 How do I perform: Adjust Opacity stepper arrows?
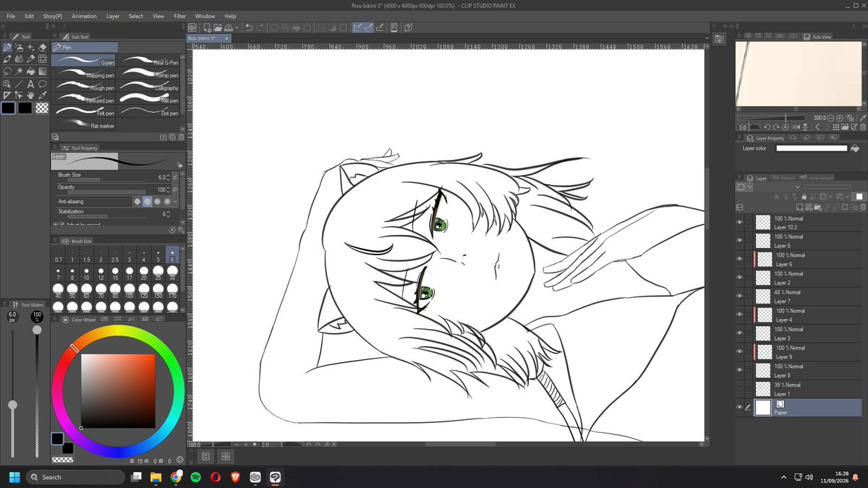[x=169, y=189]
